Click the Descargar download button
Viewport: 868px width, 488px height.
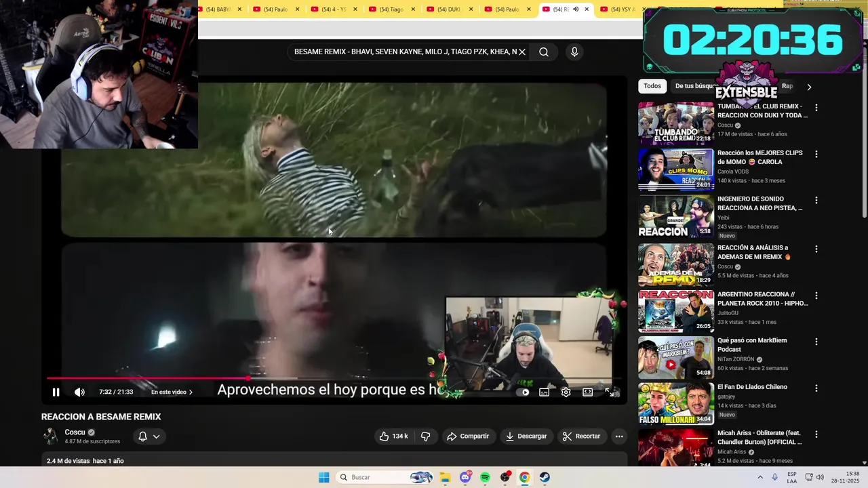point(526,436)
